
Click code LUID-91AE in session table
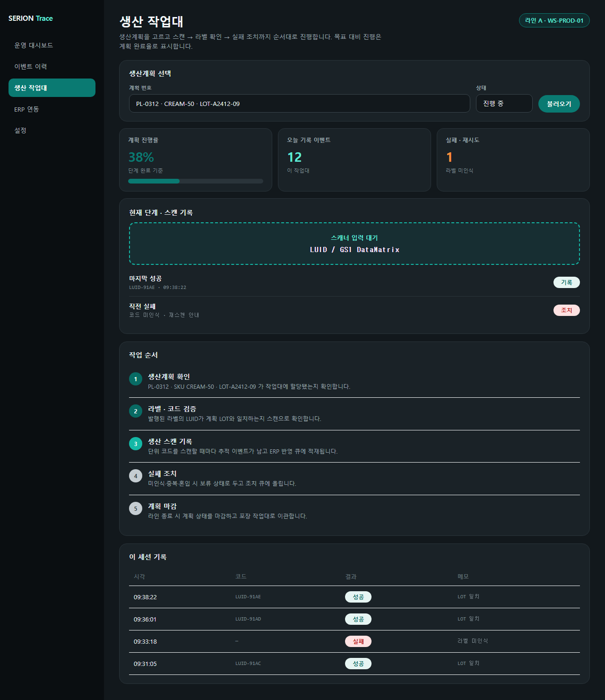pos(248,597)
